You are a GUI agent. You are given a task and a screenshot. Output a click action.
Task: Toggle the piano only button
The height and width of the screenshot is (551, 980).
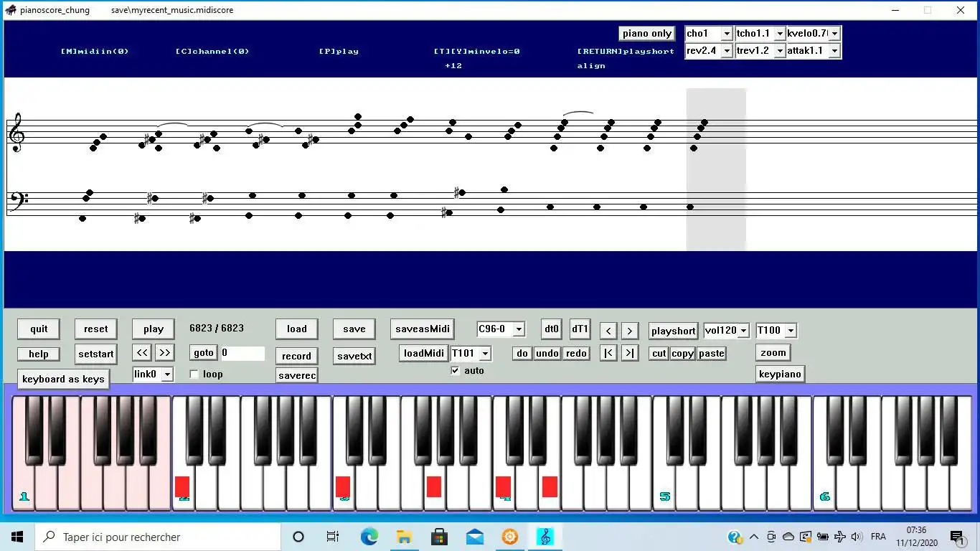(x=647, y=34)
